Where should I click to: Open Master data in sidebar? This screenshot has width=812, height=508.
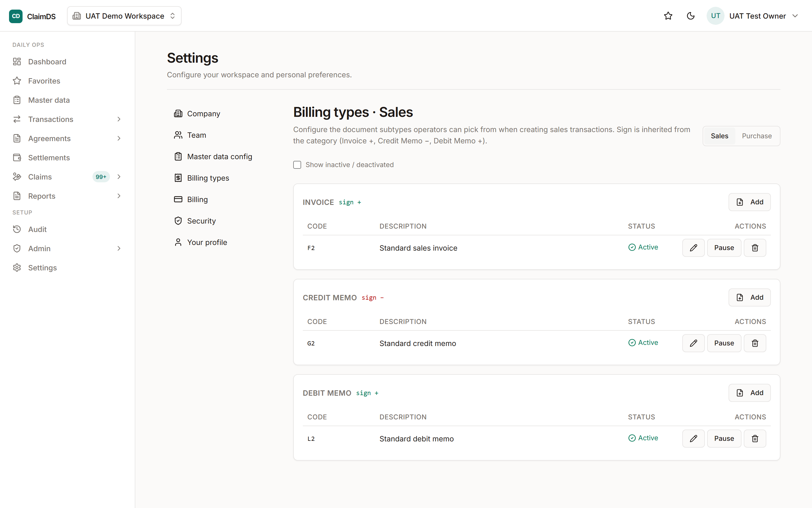coord(67,100)
